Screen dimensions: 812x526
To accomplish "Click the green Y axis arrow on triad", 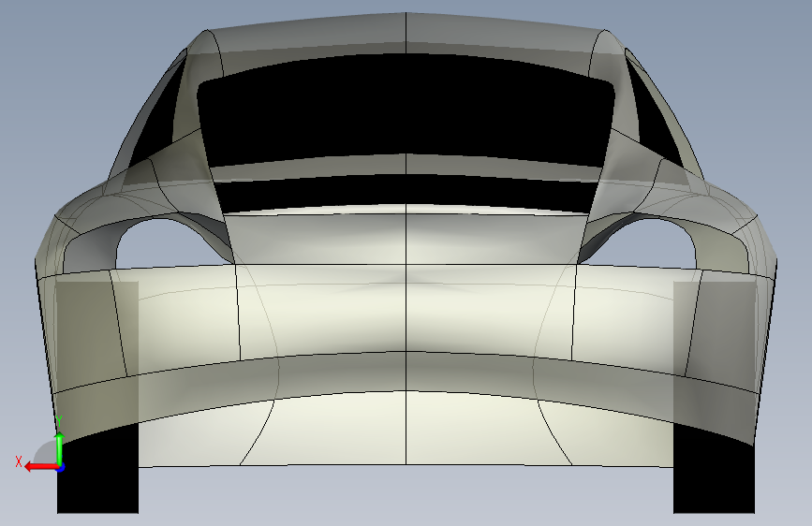I will point(60,448).
